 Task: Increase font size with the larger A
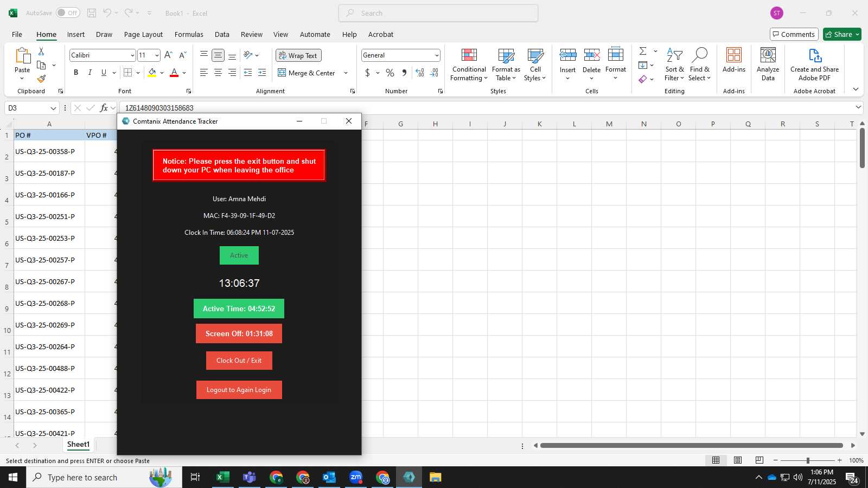[168, 55]
